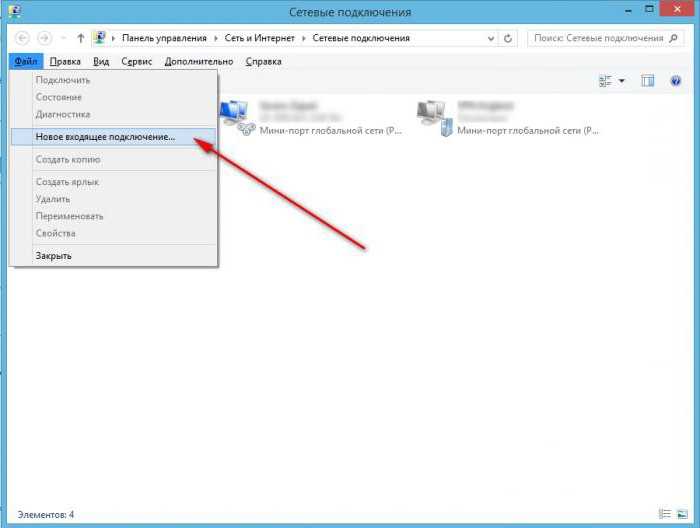700x528 pixels.
Task: Click Удалить menu entry
Action: (113, 199)
